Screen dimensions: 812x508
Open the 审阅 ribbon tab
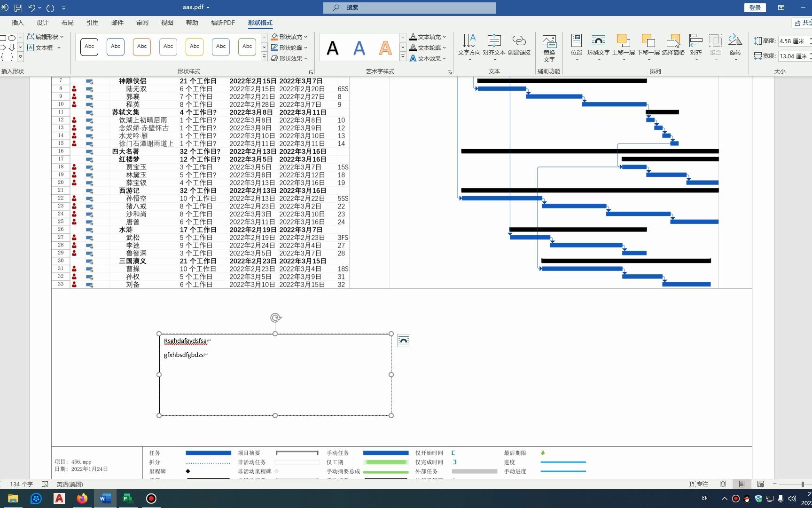pos(142,23)
